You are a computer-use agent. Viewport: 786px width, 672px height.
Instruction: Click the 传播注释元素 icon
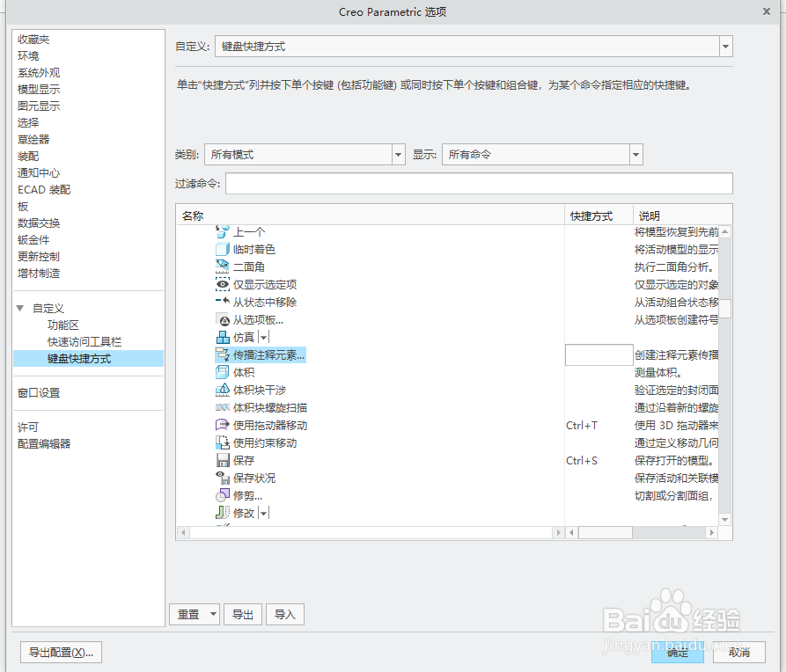(223, 354)
